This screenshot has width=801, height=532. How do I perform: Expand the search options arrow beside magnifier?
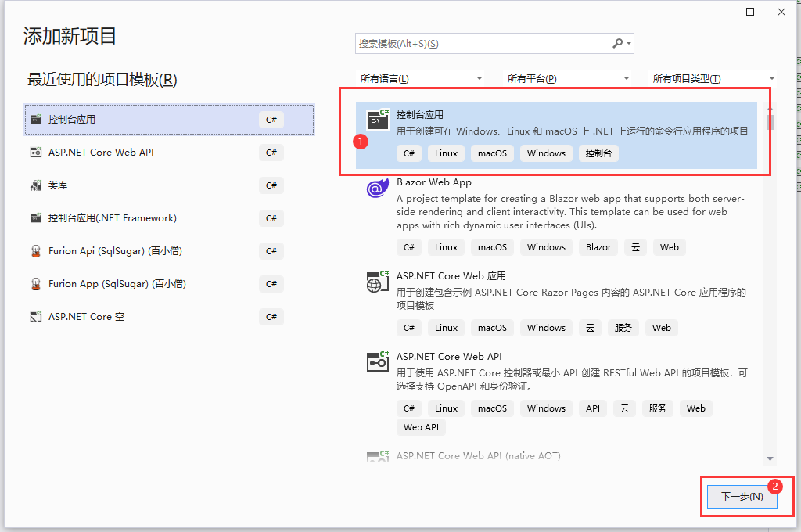(x=629, y=44)
